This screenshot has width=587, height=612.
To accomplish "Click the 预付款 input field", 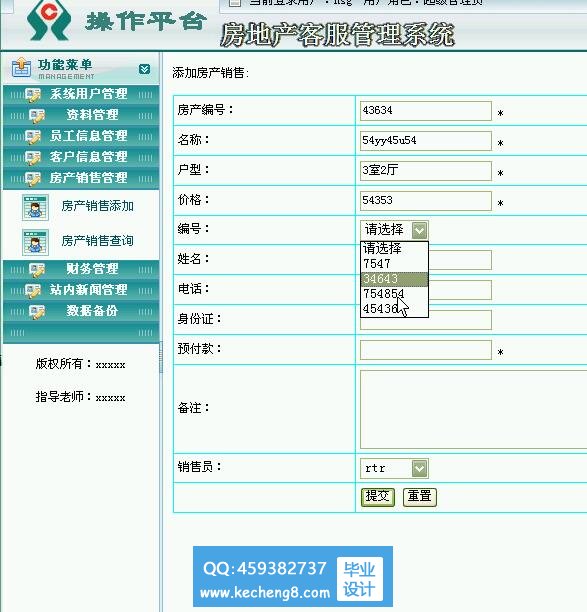I will coord(425,350).
